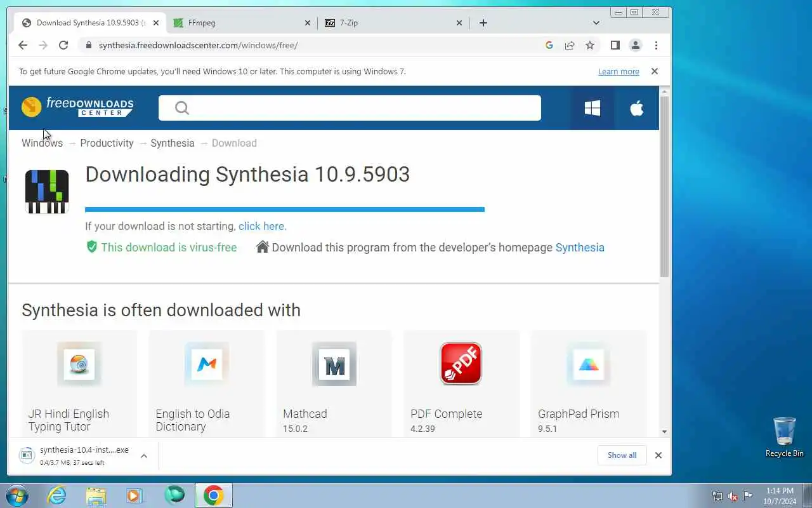The image size is (812, 508).
Task: Launch Internet Explorer from the taskbar
Action: (x=57, y=495)
